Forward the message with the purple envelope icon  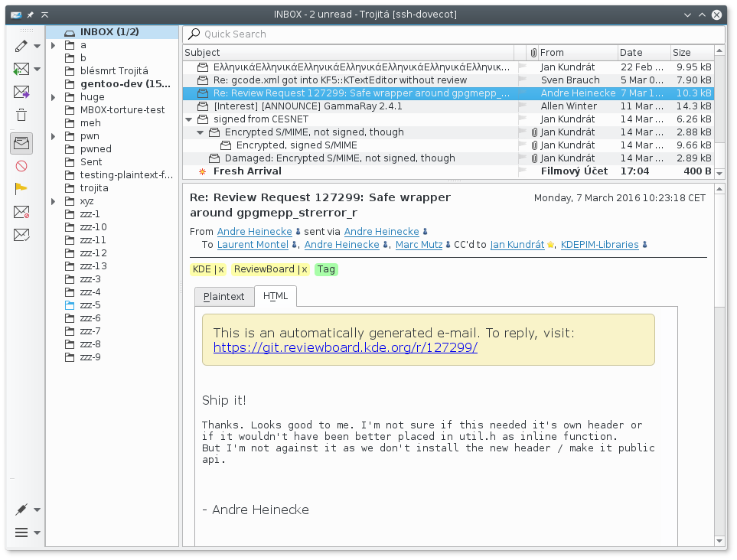pyautogui.click(x=21, y=92)
